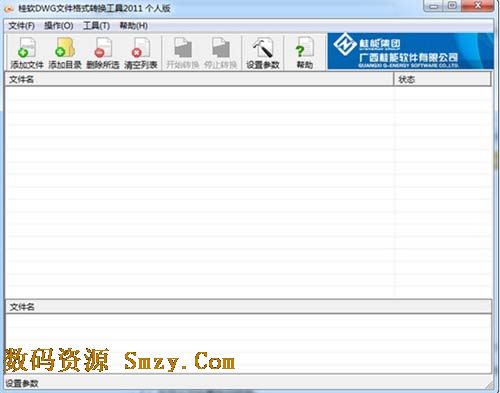Maximize the converter window
The height and width of the screenshot is (393, 500).
tap(452, 6)
